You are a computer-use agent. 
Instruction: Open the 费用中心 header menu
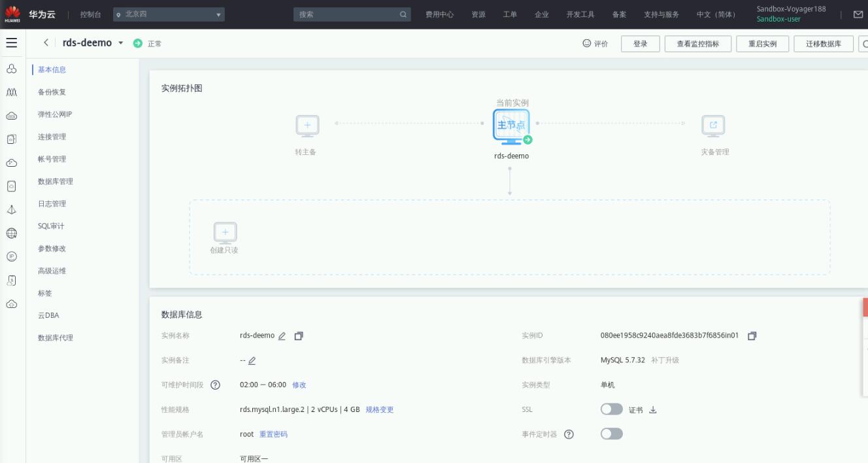click(439, 14)
